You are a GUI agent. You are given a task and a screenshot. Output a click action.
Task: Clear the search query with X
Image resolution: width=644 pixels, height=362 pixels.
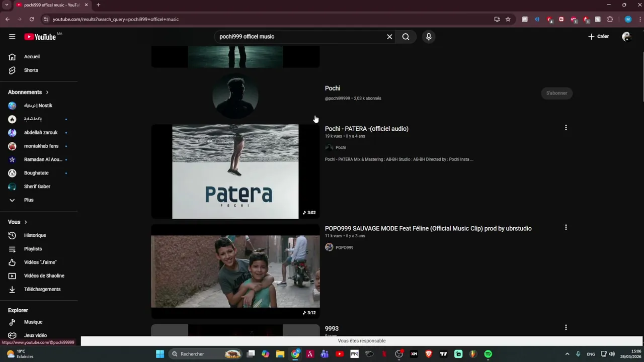pos(389,37)
